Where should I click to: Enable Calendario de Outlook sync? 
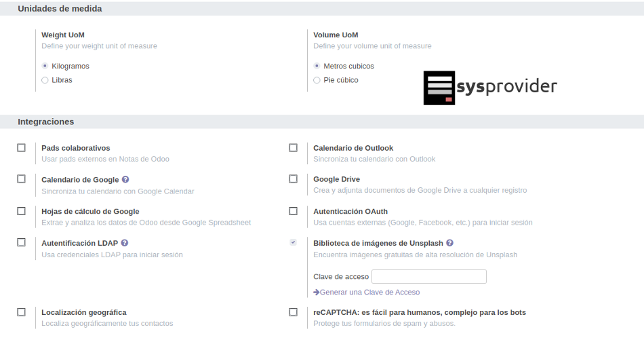pos(293,148)
